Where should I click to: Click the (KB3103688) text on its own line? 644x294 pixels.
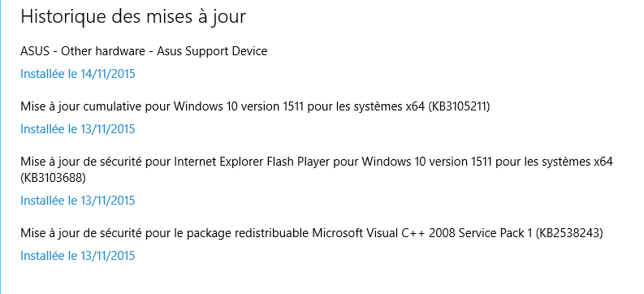point(53,178)
